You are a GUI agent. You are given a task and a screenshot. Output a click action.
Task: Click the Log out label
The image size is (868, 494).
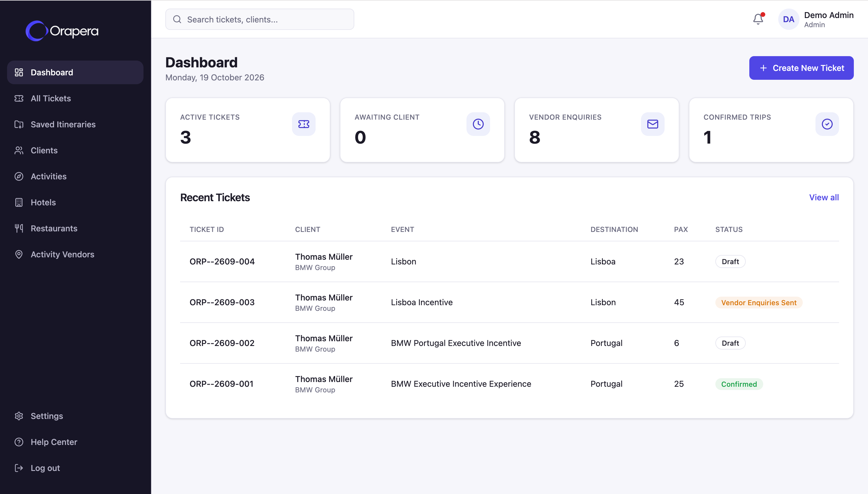(45, 468)
